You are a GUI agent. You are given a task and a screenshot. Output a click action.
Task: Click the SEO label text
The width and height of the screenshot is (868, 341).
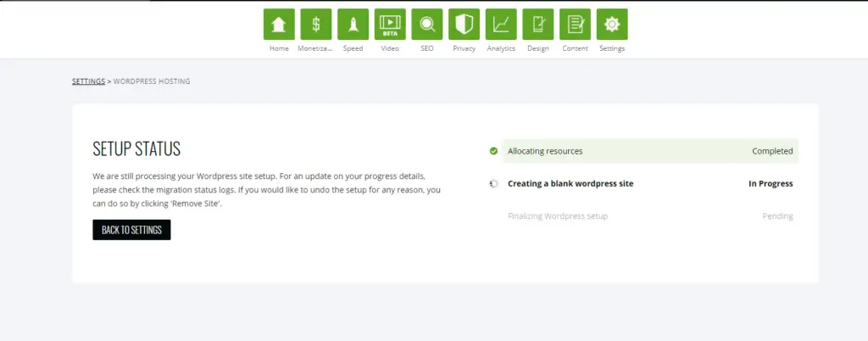[427, 48]
